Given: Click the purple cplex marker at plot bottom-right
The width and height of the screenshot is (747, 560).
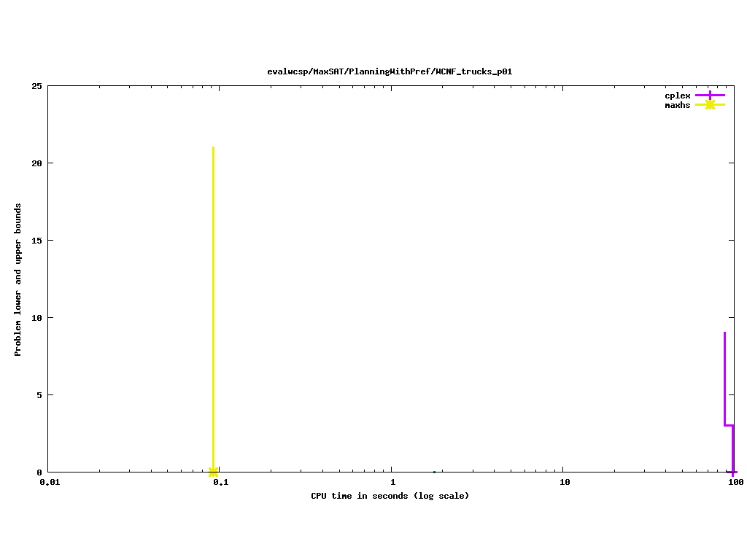Looking at the screenshot, I should (732, 472).
